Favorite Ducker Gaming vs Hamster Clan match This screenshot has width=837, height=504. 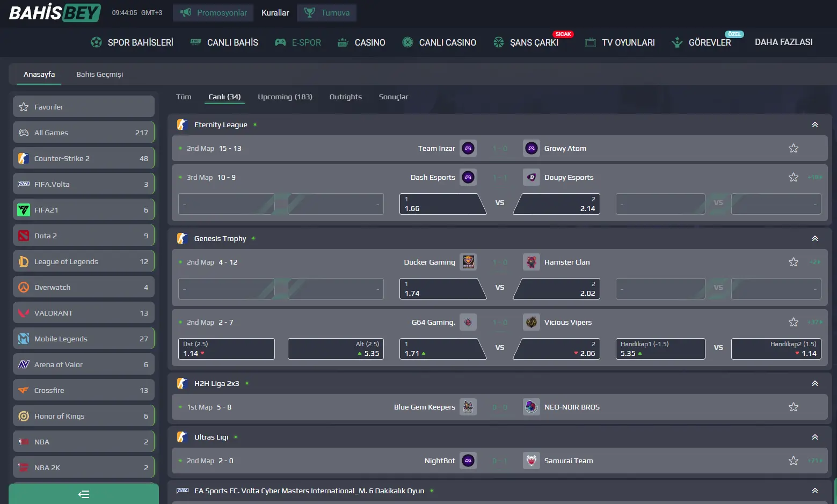794,262
